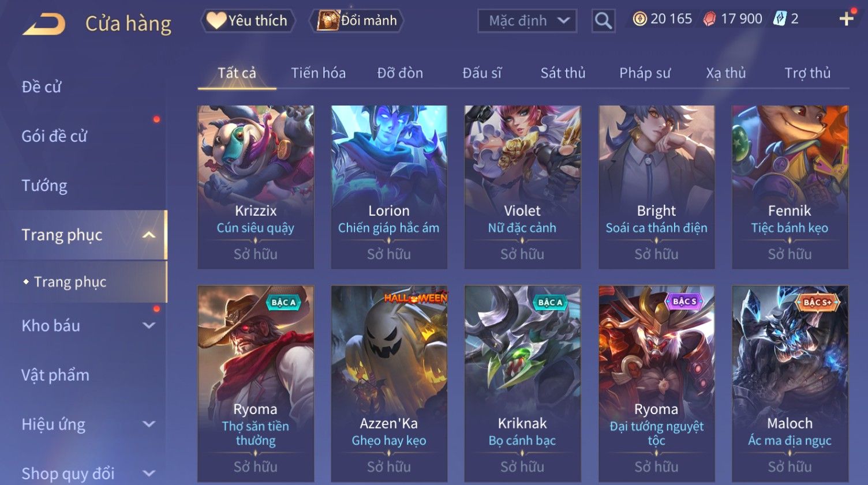The image size is (868, 485).
Task: Open Yêu thích heart favorites
Action: click(x=248, y=21)
